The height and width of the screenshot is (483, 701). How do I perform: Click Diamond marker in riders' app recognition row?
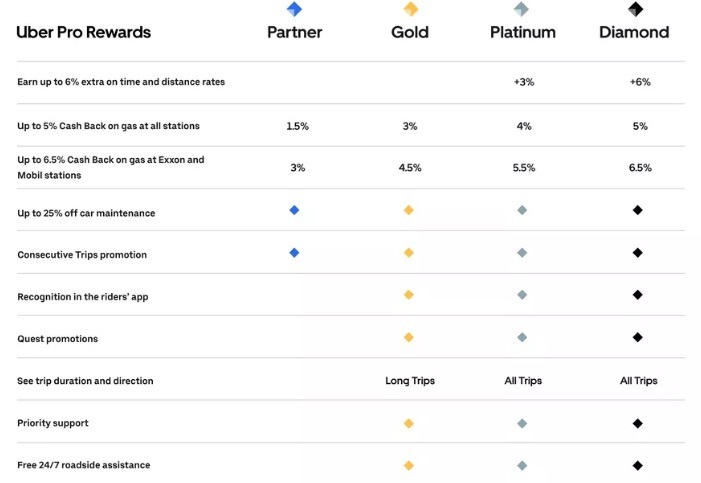[x=638, y=295]
